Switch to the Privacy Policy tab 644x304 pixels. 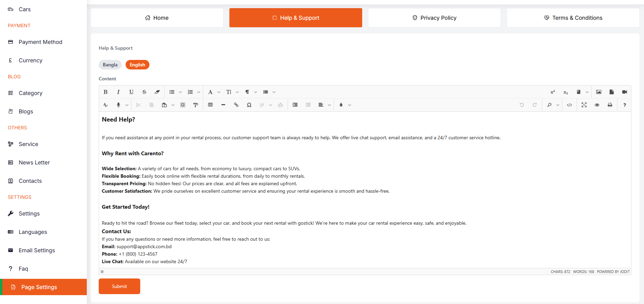click(434, 18)
